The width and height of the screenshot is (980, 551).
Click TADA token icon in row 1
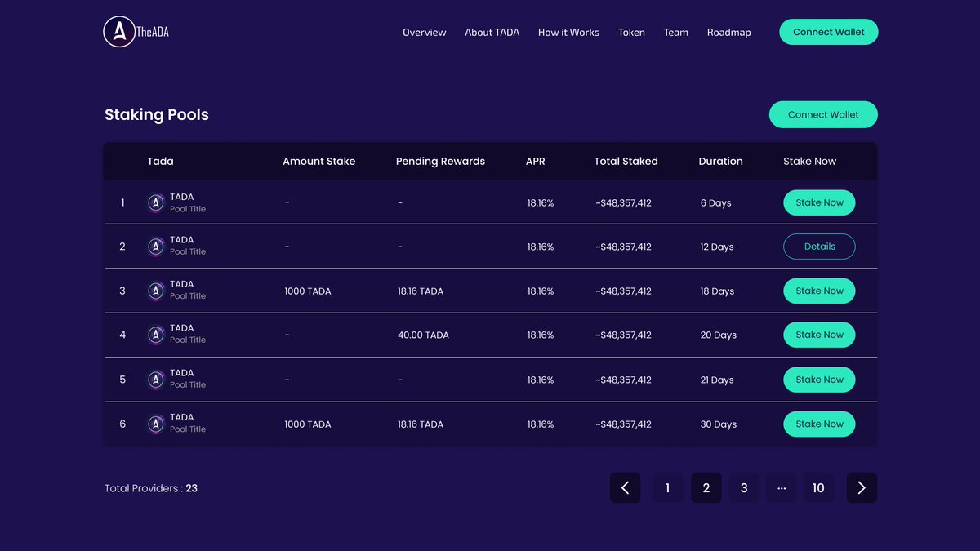[156, 202]
